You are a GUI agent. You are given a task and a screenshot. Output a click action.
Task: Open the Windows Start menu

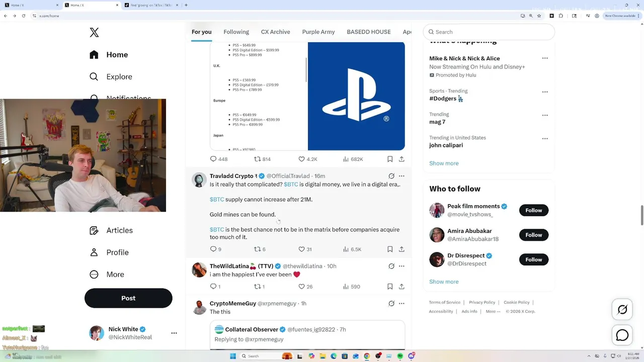[233, 356]
